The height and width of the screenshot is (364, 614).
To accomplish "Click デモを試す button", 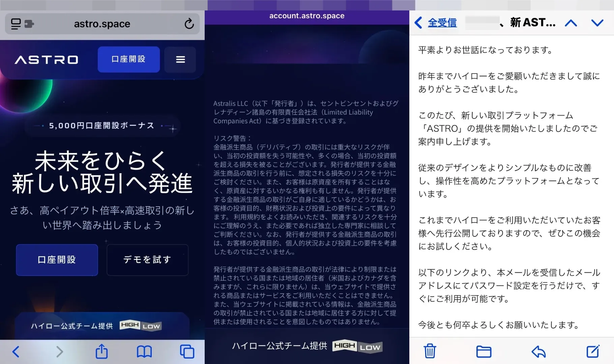I will 147,260.
